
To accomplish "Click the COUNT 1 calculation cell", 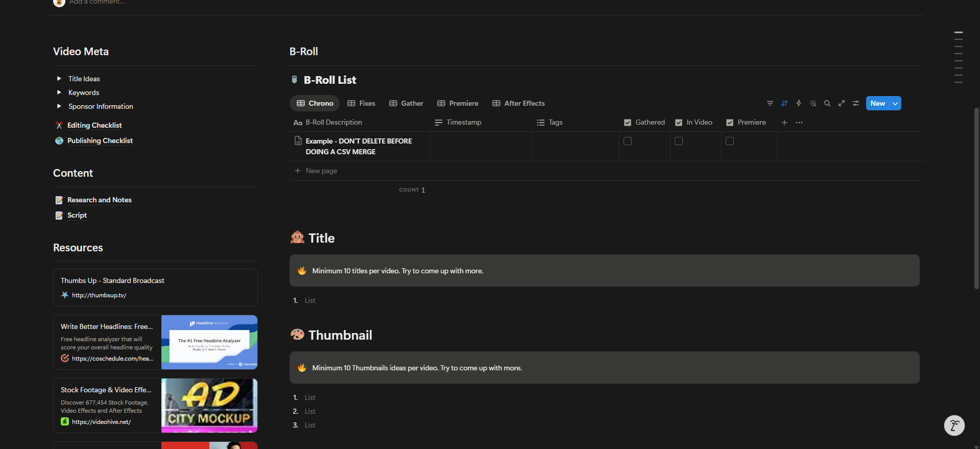I will (x=412, y=190).
